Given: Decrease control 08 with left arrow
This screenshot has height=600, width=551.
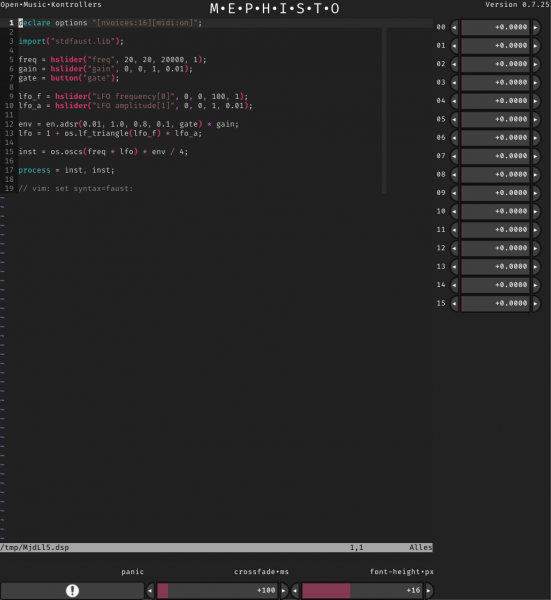Looking at the screenshot, I should 454,174.
